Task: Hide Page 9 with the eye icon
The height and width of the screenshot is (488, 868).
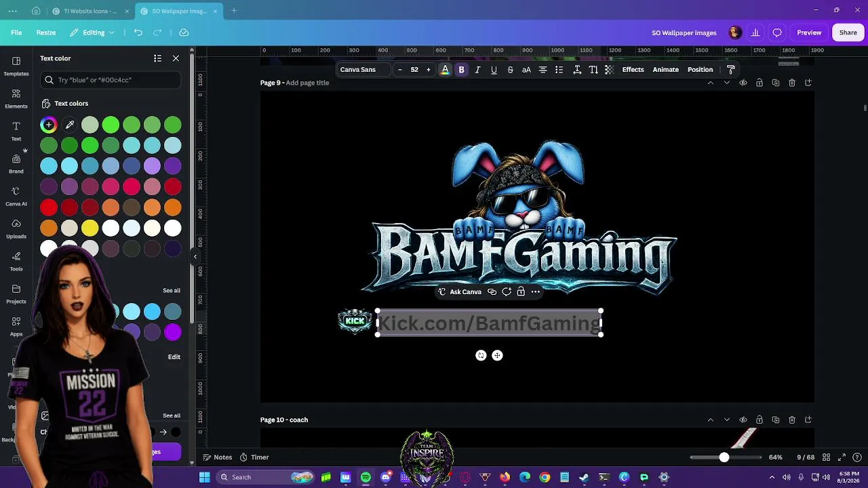Action: click(743, 83)
